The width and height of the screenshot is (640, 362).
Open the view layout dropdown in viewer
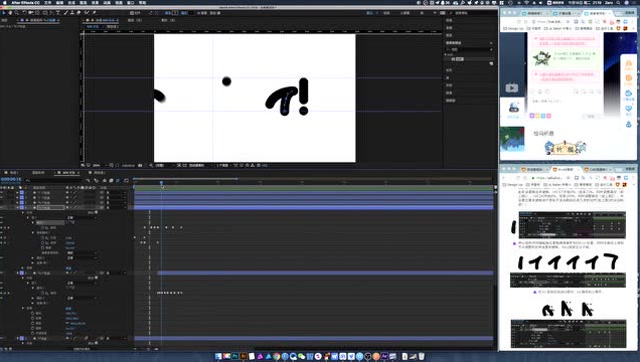point(224,165)
